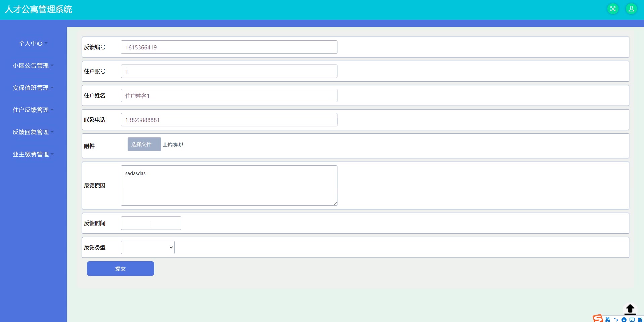Switch input language via 英 indicator
Image resolution: width=644 pixels, height=322 pixels.
pos(608,319)
